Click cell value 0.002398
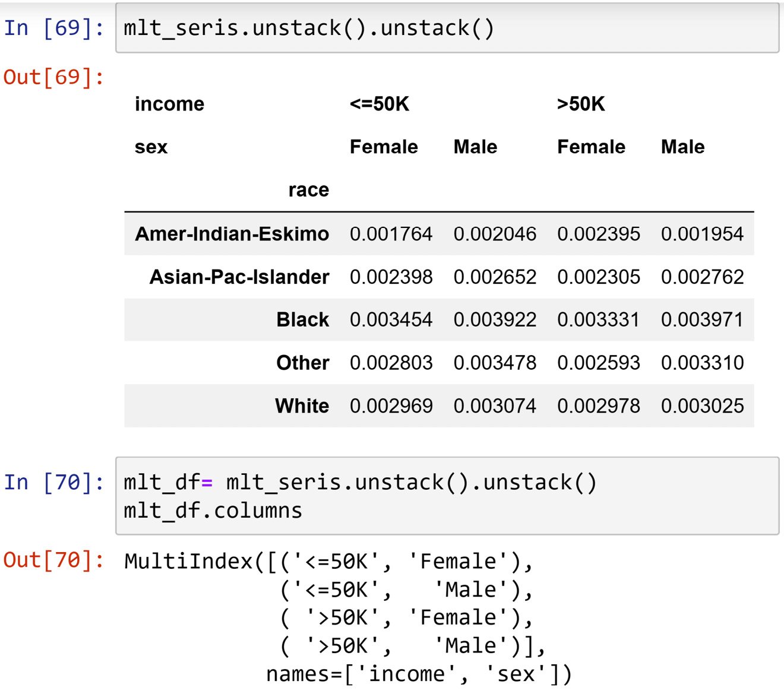Image resolution: width=784 pixels, height=694 pixels. (x=391, y=277)
